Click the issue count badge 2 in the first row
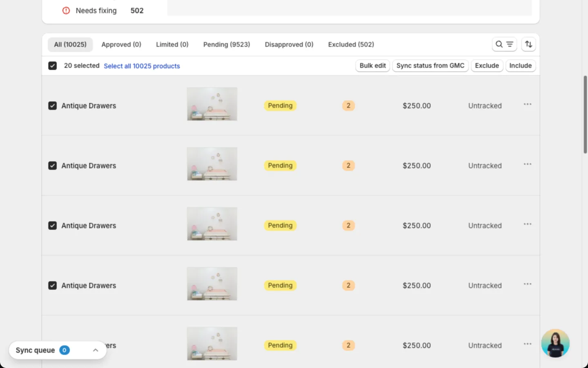 (x=348, y=105)
